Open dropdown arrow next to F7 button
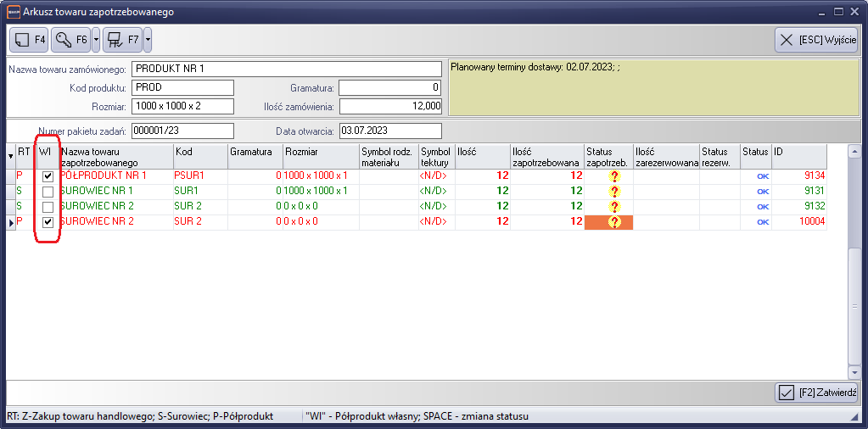Viewport: 868px width, 429px height. [148, 40]
